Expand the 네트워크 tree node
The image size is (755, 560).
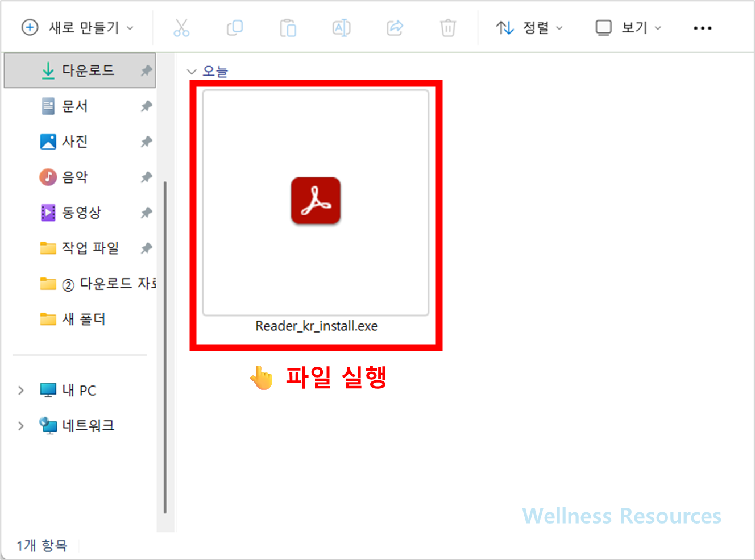tap(21, 425)
